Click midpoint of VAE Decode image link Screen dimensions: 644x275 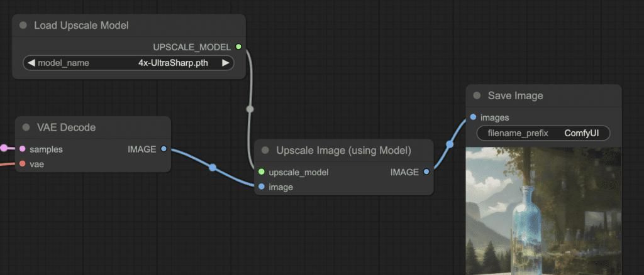pyautogui.click(x=213, y=168)
